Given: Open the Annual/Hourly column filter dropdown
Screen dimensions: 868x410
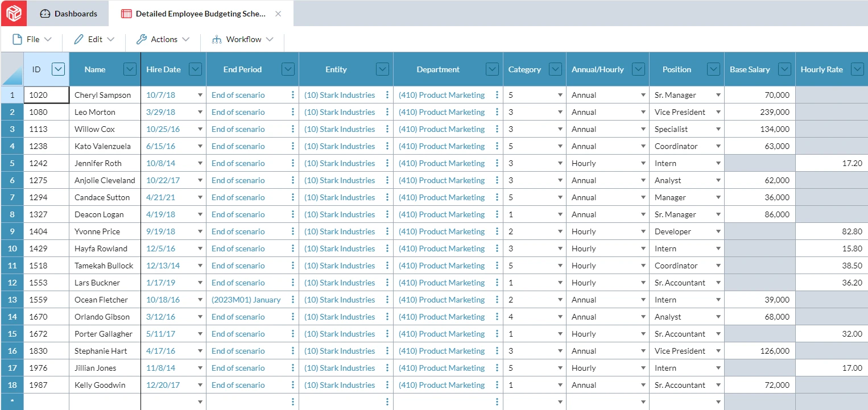Looking at the screenshot, I should [x=639, y=69].
